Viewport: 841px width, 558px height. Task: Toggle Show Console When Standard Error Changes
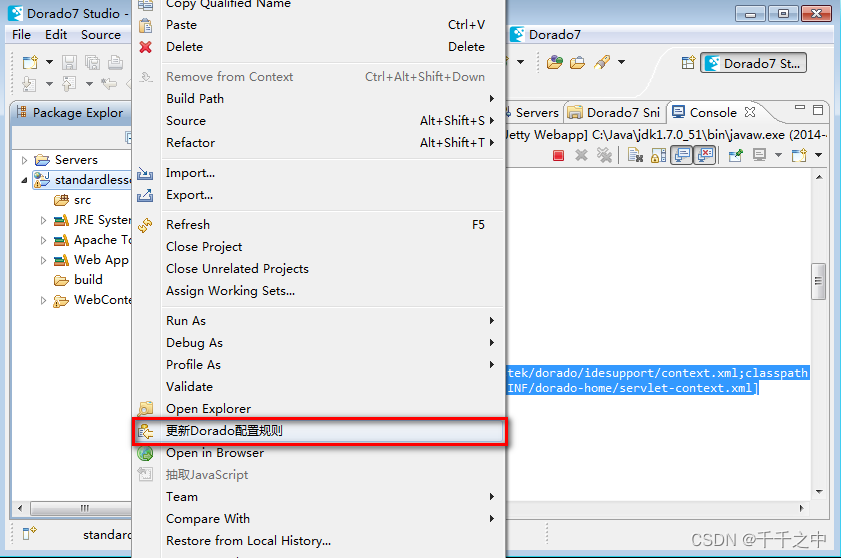click(x=705, y=156)
